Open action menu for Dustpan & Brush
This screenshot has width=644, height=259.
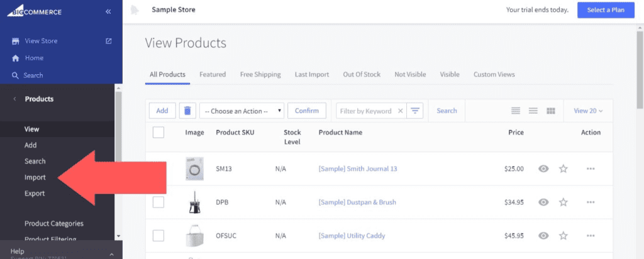click(591, 202)
